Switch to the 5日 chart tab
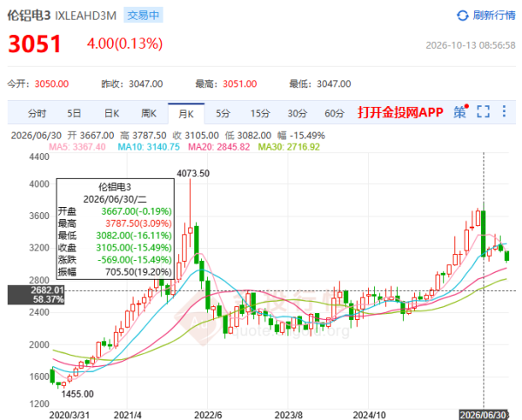Screen dimensions: 522x420 (x=74, y=114)
